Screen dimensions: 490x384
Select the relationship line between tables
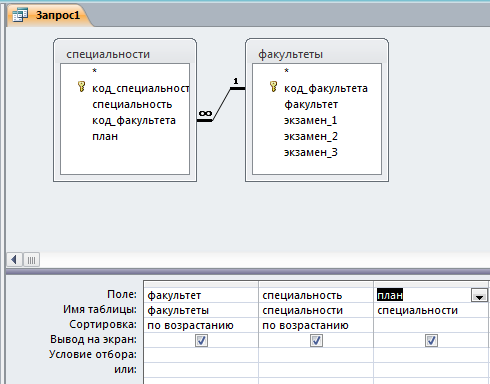pos(221,104)
